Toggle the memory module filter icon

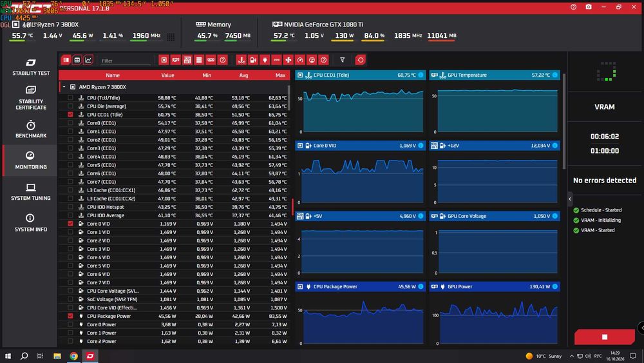(211, 60)
